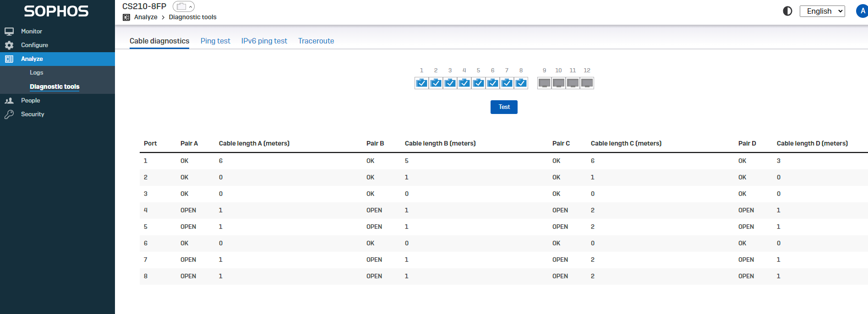Click the Analyze panel icon in sidebar
This screenshot has width=868, height=314.
(x=9, y=59)
